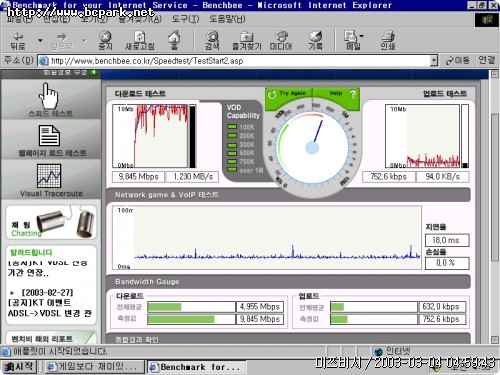Image resolution: width=500 pixels, height=375 pixels.
Task: Click the Go (이동) button beside the address bar
Action: tap(458, 60)
